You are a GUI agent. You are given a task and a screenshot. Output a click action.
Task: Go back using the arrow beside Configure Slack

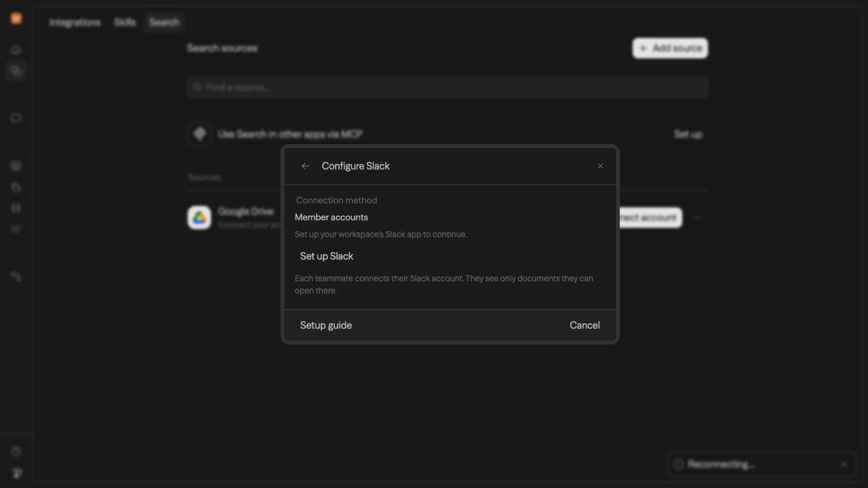click(x=305, y=166)
